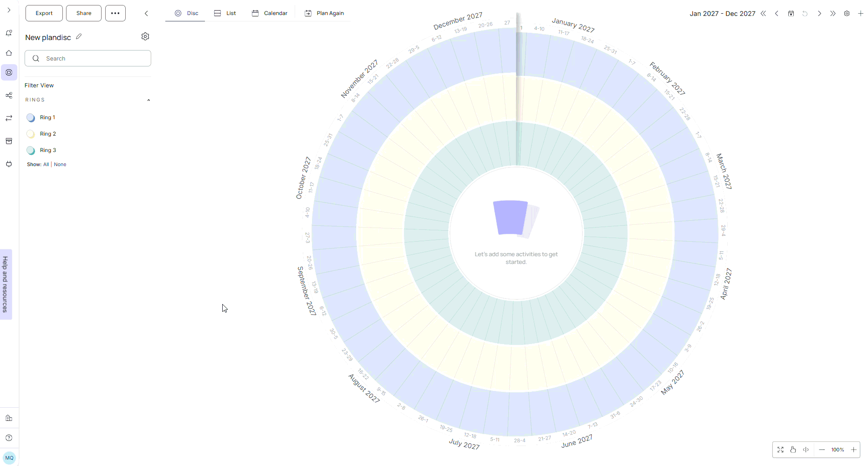Viewport: 868px width, 466px height.
Task: Expand the left navigation sidebar arrow
Action: 9,10
